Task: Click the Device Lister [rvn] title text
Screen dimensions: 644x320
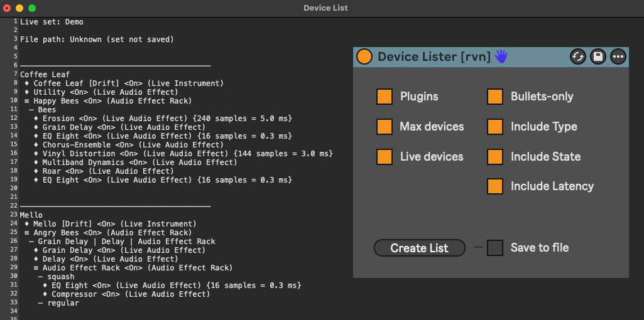Action: (434, 57)
